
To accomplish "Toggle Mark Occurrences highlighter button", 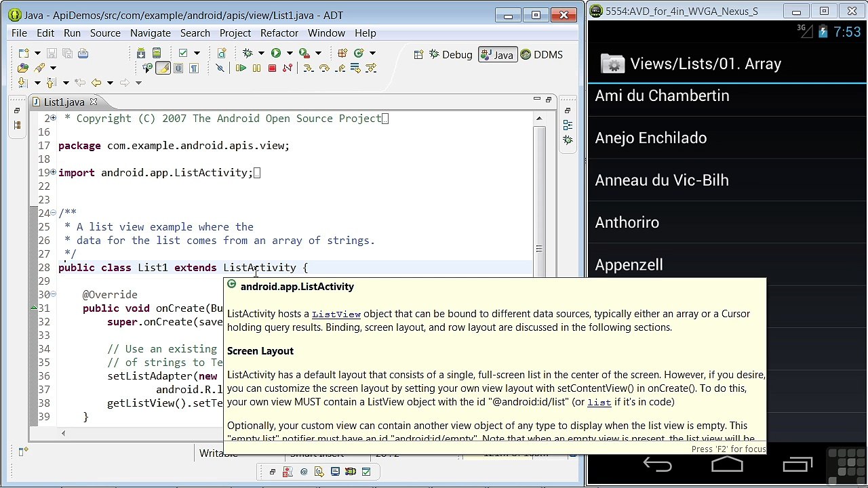I will tap(163, 68).
